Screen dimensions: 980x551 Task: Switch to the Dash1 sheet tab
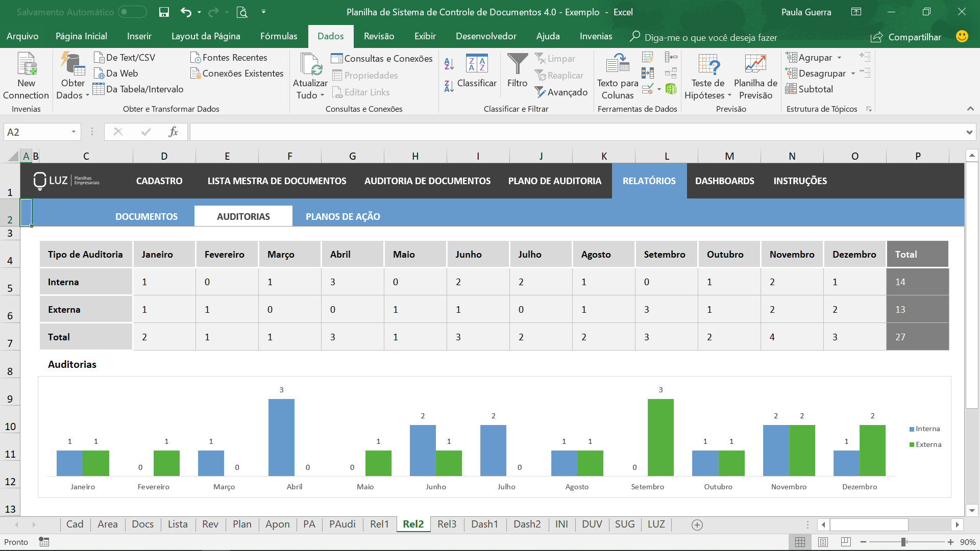click(484, 524)
